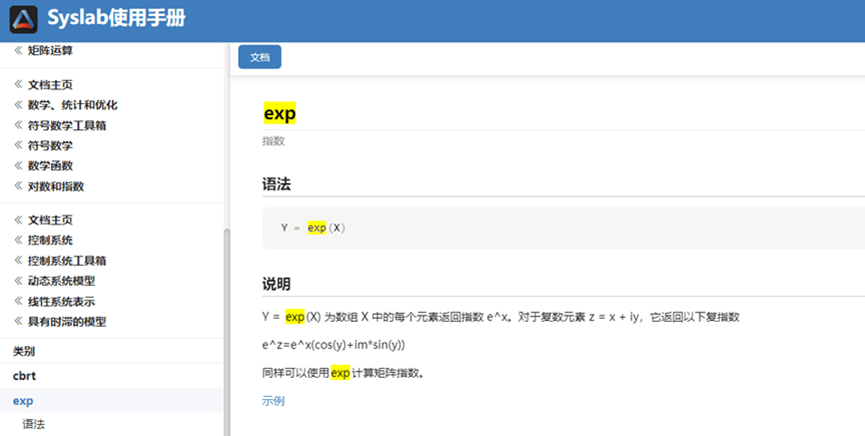Click the 指数 subtitle text

(273, 141)
